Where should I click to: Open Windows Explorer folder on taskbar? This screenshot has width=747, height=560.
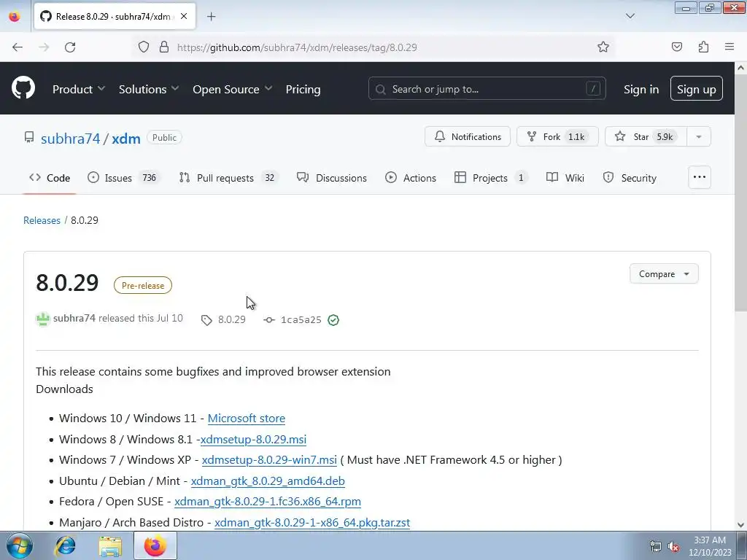tap(110, 546)
